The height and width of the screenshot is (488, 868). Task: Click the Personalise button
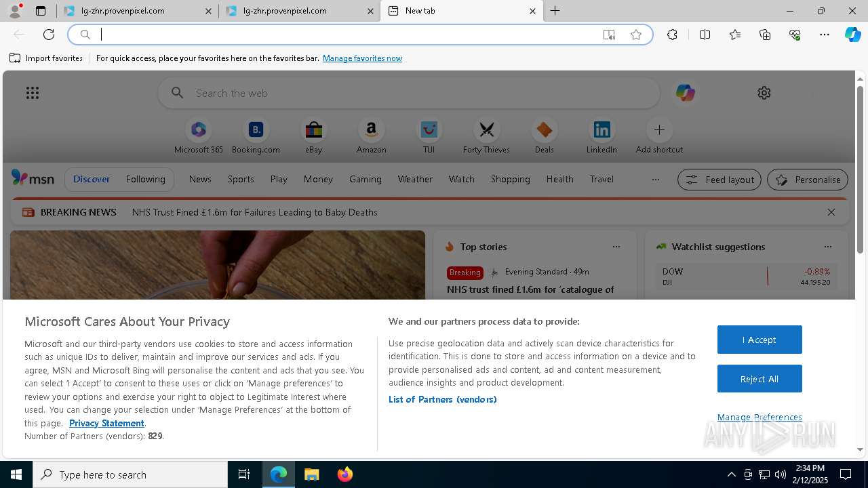(x=808, y=180)
